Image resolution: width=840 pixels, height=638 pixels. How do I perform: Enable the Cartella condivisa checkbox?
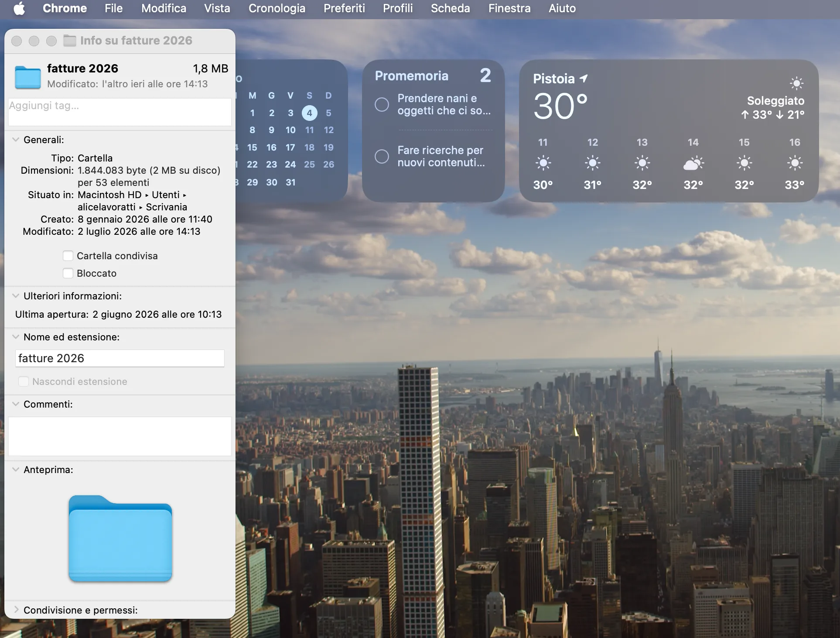tap(68, 256)
